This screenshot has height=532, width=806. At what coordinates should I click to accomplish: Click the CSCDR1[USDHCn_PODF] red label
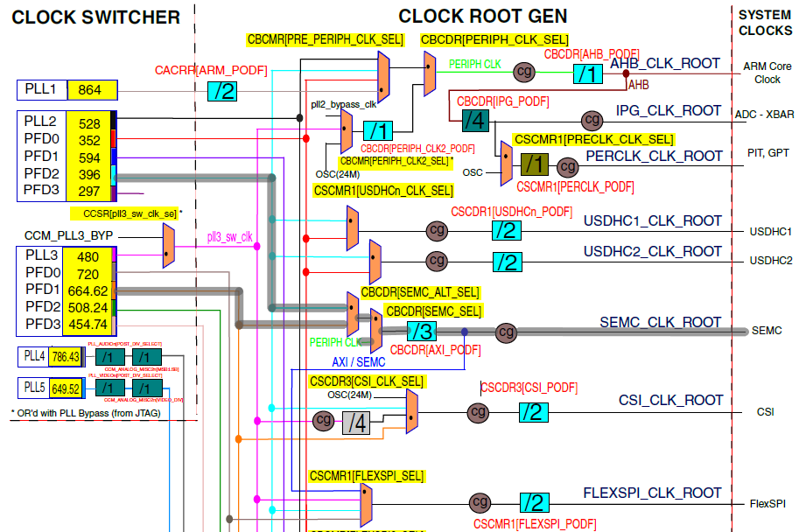pos(511,212)
